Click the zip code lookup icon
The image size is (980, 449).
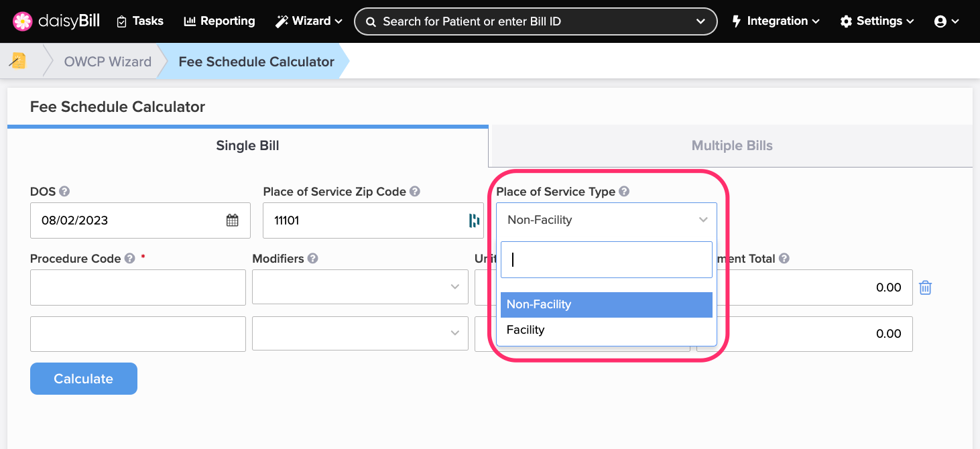click(474, 220)
